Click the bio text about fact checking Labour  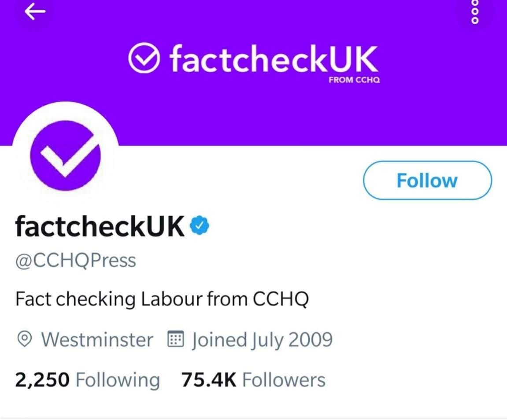[162, 300]
